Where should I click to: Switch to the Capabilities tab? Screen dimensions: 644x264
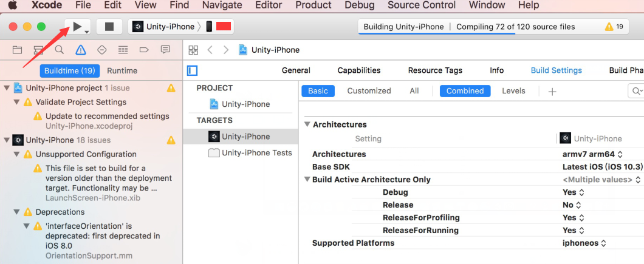tap(359, 70)
